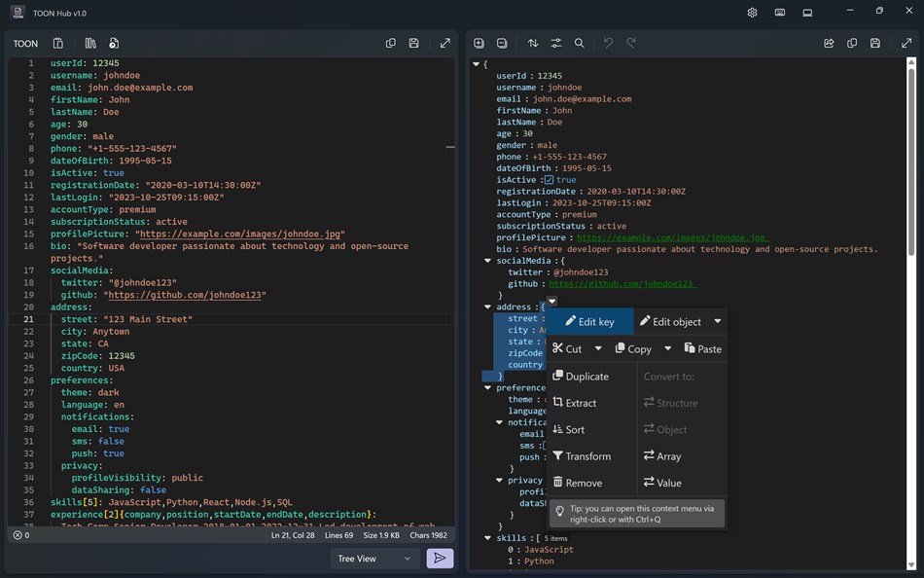The image size is (924, 578).
Task: Open the sort contents tool
Action: (x=533, y=43)
